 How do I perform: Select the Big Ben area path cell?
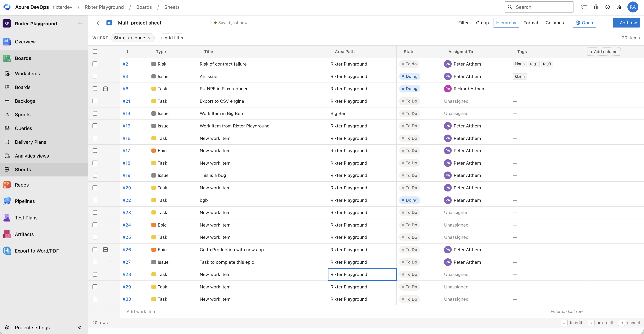(x=362, y=113)
